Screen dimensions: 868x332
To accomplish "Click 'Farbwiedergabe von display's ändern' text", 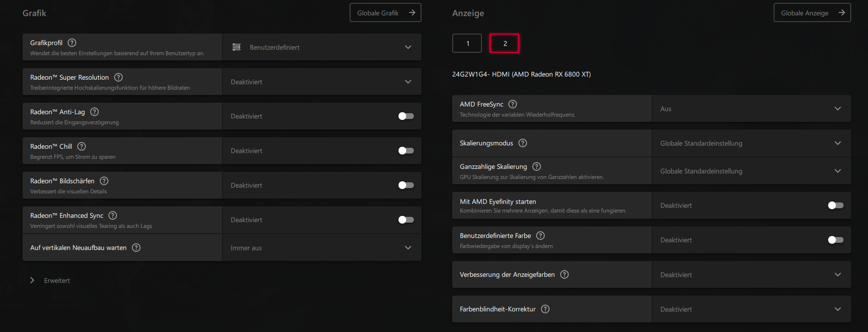I will click(x=506, y=246).
